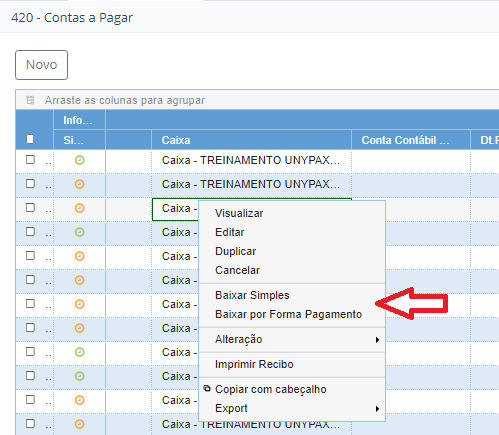Screen dimensions: 499x435
Task: Expand the Alteração submenu
Action: coord(292,339)
